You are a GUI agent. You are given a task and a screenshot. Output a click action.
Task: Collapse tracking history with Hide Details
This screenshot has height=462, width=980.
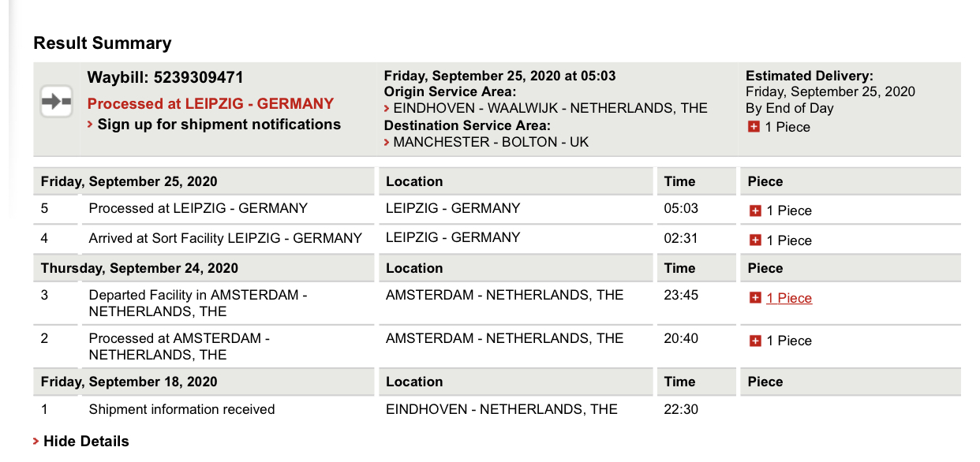tap(85, 442)
